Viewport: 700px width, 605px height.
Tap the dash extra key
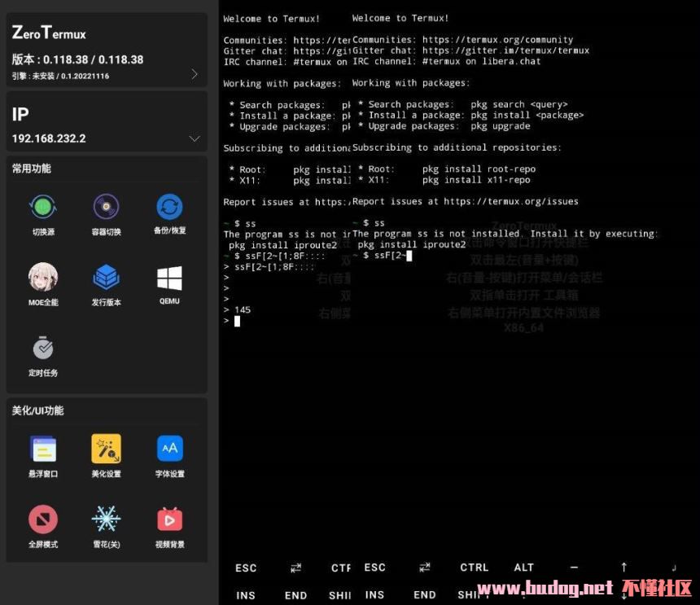(574, 568)
